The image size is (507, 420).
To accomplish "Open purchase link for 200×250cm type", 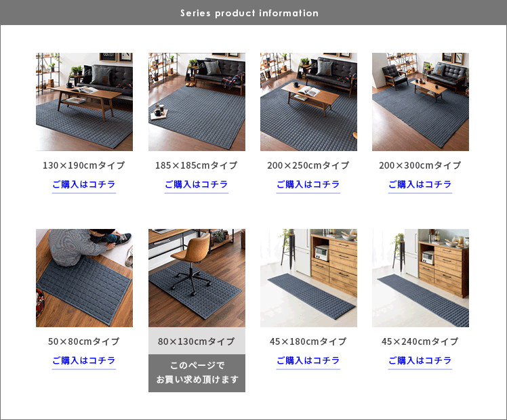I will click(308, 184).
